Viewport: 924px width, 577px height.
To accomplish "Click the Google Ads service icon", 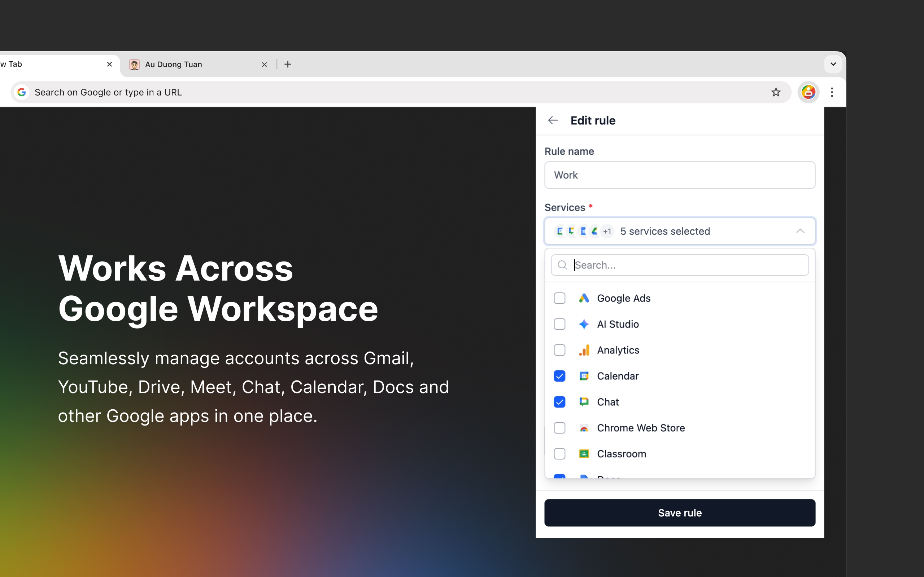I will coord(584,298).
